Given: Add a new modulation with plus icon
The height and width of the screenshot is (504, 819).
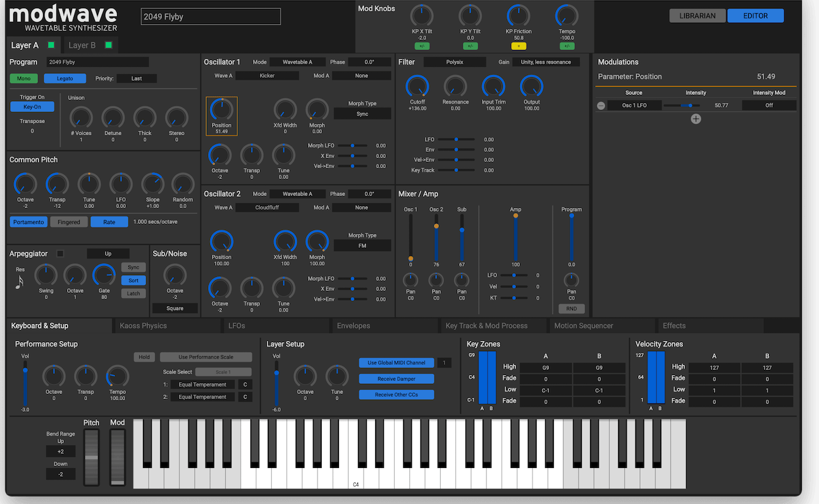Looking at the screenshot, I should 696,119.
